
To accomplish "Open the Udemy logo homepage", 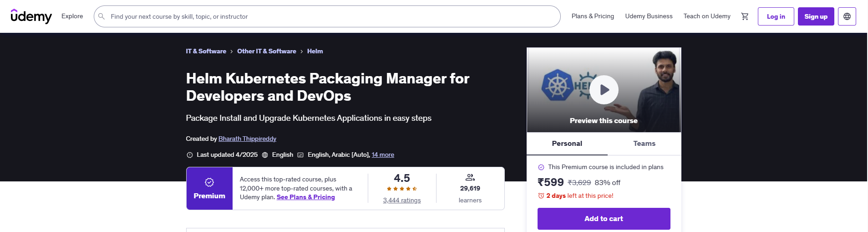I will tap(31, 16).
